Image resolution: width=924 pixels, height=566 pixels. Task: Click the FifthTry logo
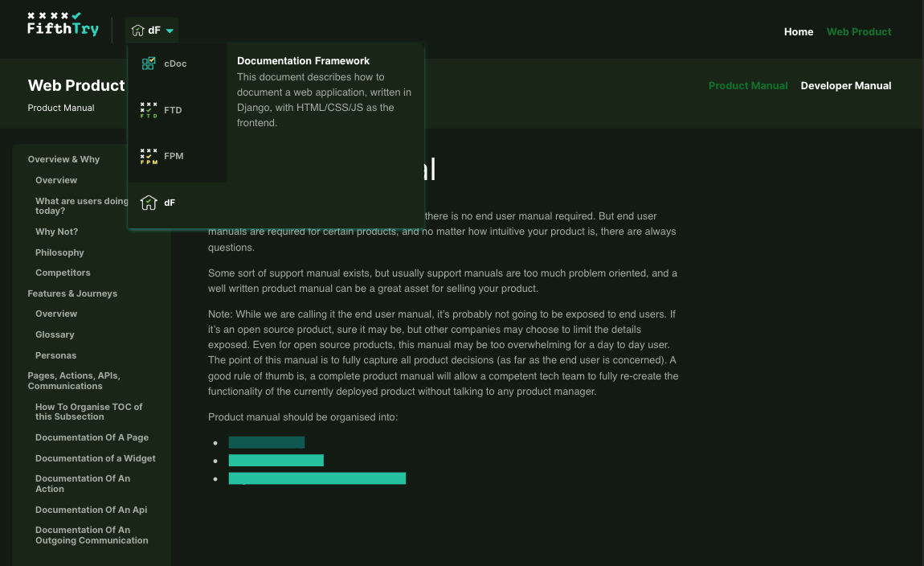[63, 24]
